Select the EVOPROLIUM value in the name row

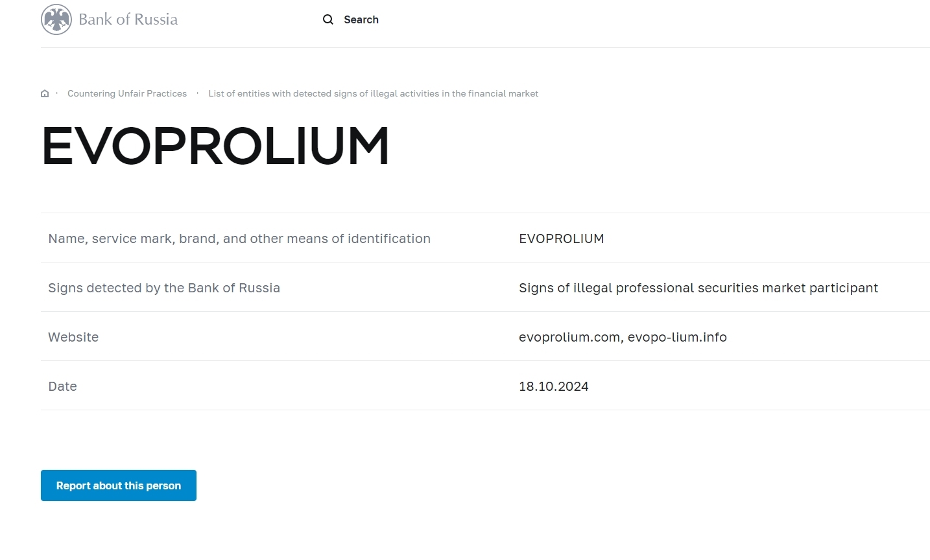561,239
